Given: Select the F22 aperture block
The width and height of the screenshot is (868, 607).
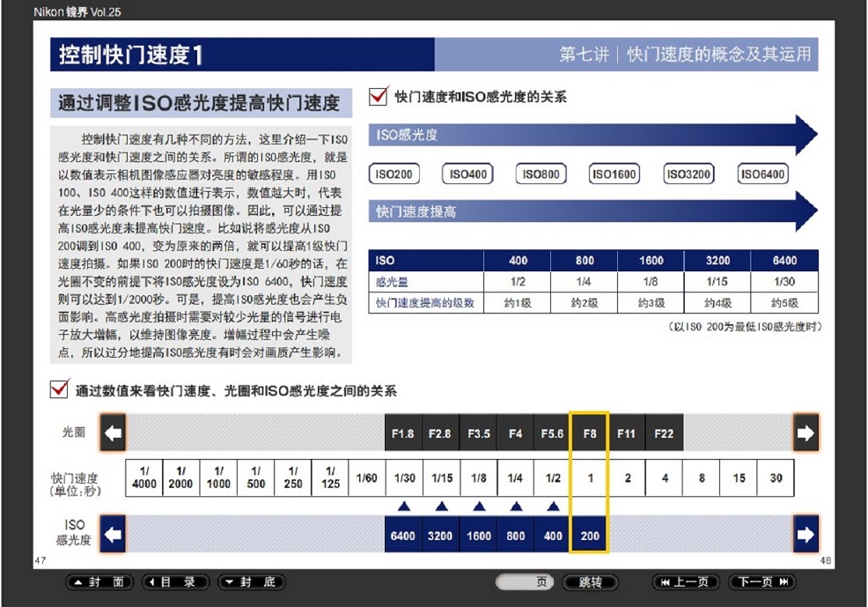Looking at the screenshot, I should coord(664,433).
